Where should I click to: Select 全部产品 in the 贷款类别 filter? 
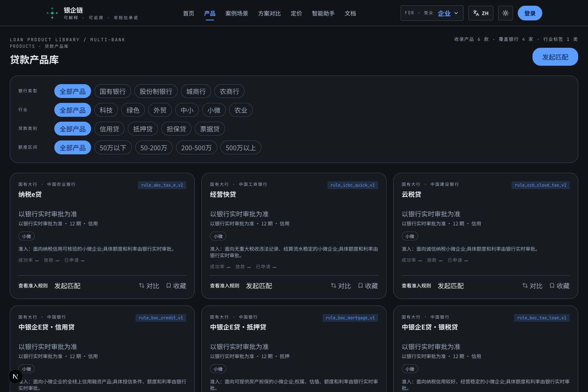[73, 129]
